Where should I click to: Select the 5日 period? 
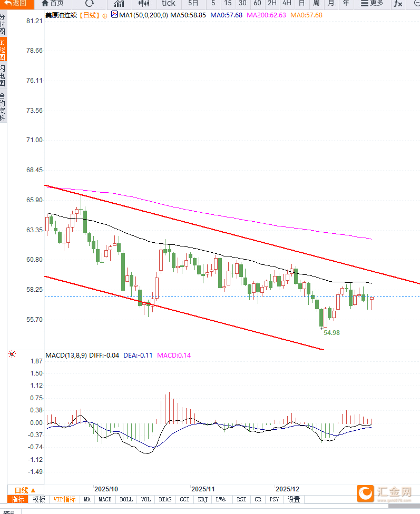tap(193, 3)
